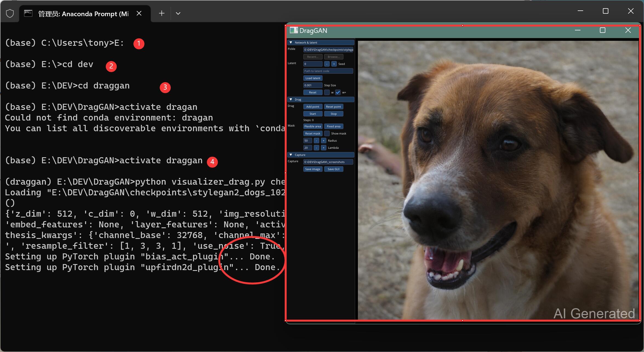Minimize the DragGAN window

(578, 30)
